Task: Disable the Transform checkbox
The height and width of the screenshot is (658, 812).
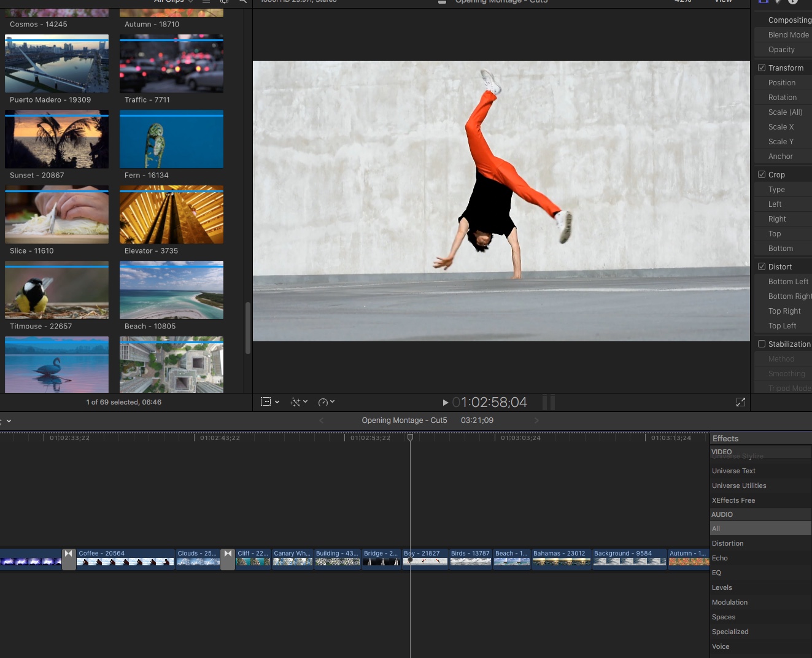Action: click(x=762, y=68)
